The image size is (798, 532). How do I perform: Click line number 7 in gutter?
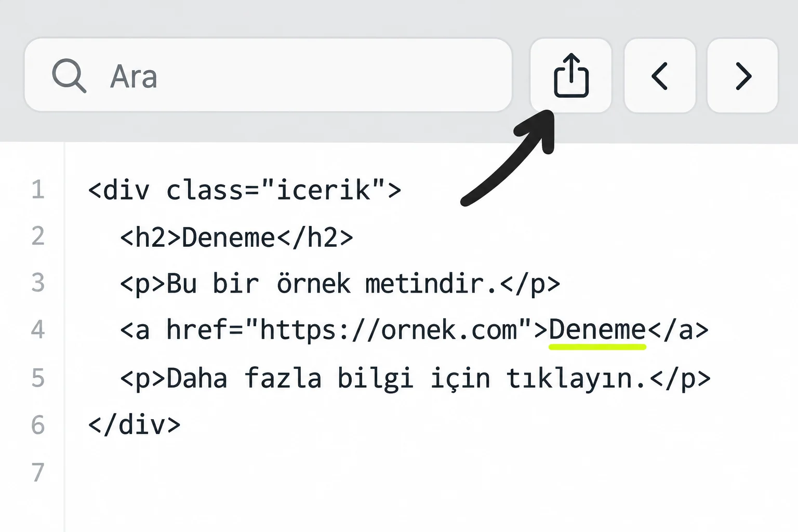tap(37, 472)
